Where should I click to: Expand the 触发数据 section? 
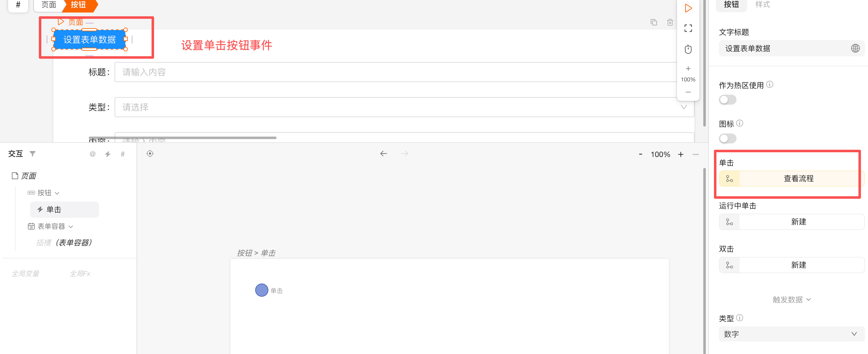tap(791, 299)
